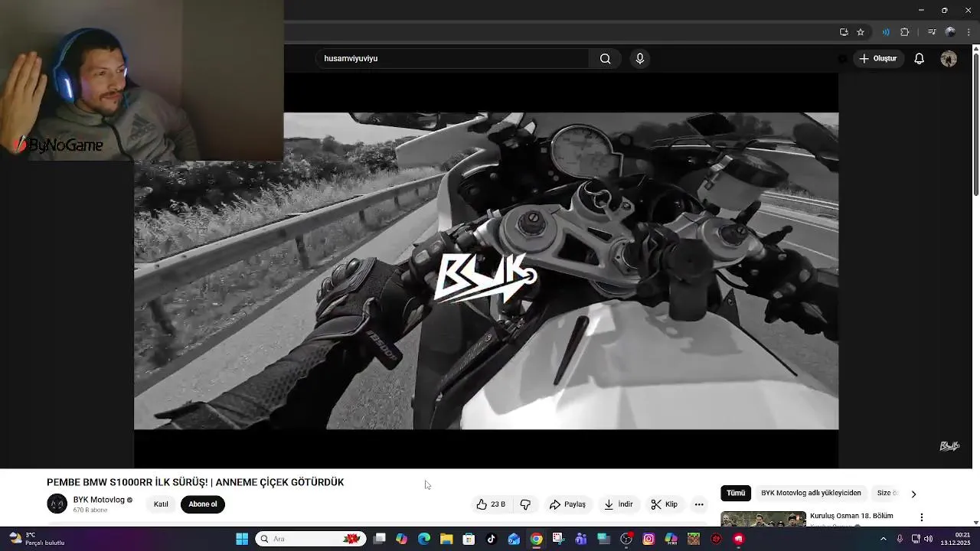980x551 pixels.
Task: Open the Windows Start menu
Action: (242, 539)
